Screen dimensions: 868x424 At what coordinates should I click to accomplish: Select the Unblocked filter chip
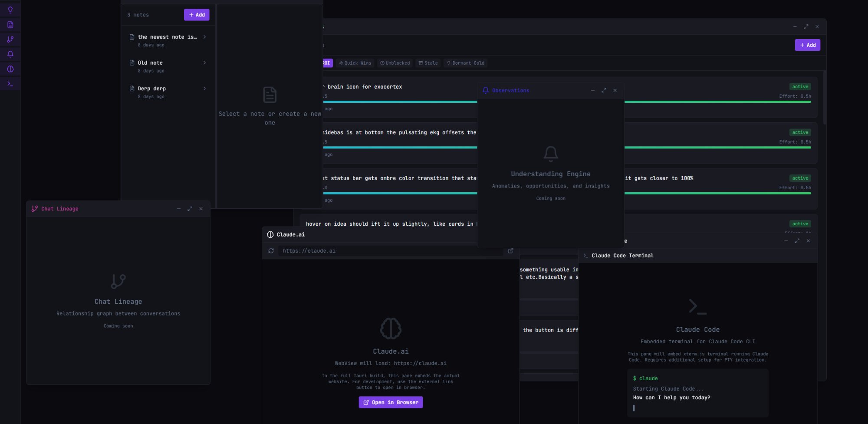[x=395, y=63]
